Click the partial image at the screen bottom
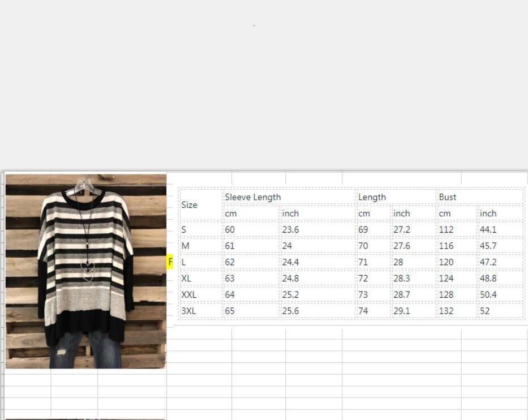 click(x=86, y=417)
